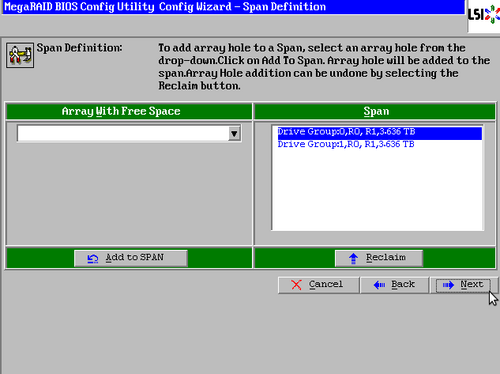The width and height of the screenshot is (500, 374).
Task: Select Drive Group:0 in the Span list
Action: (x=380, y=132)
